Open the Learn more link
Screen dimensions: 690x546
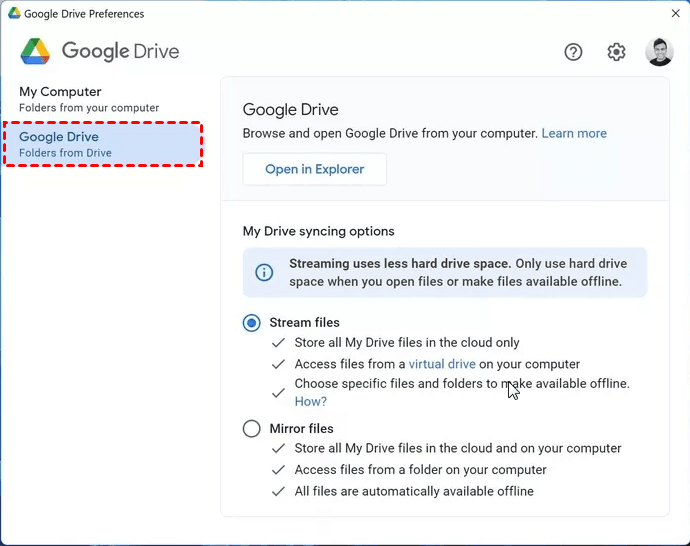574,133
